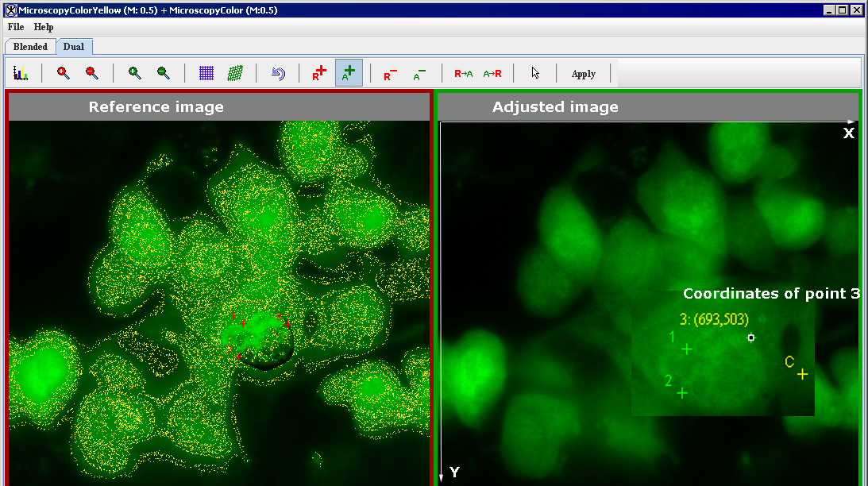Select add reference point tool (R+)
The height and width of the screenshot is (486, 868).
[x=319, y=73]
